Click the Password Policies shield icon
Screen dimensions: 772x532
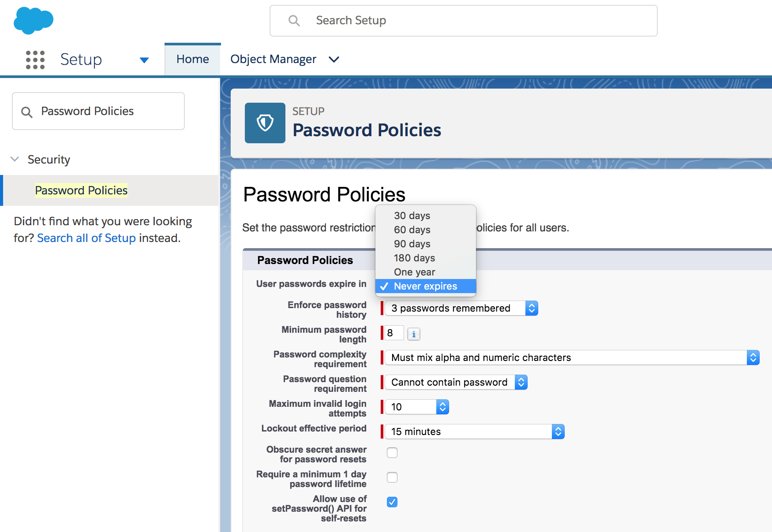pyautogui.click(x=265, y=123)
